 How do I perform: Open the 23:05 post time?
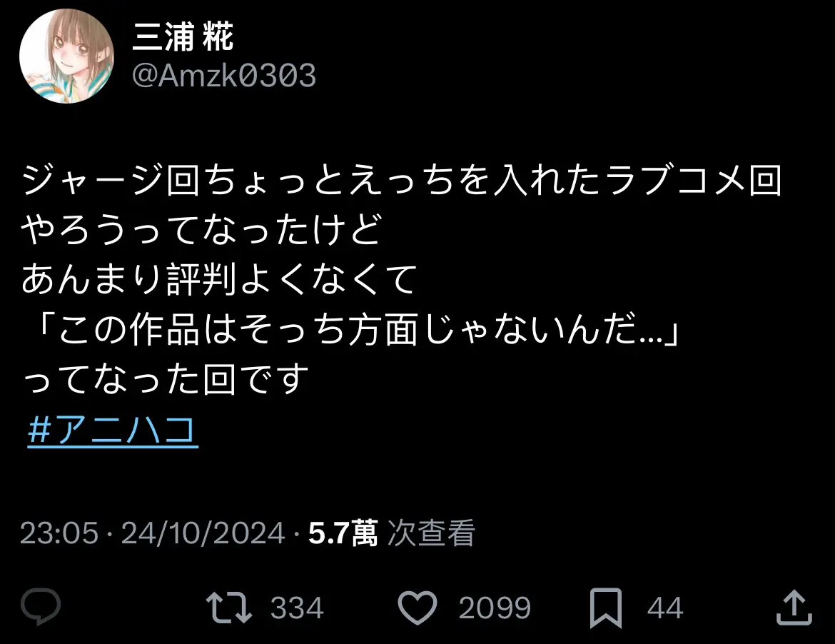pyautogui.click(x=59, y=533)
